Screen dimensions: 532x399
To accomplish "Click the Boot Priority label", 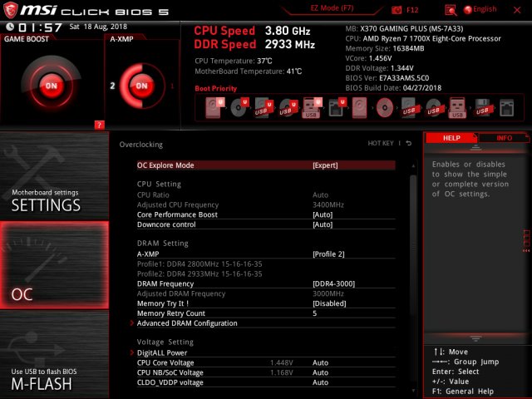I will coord(216,89).
